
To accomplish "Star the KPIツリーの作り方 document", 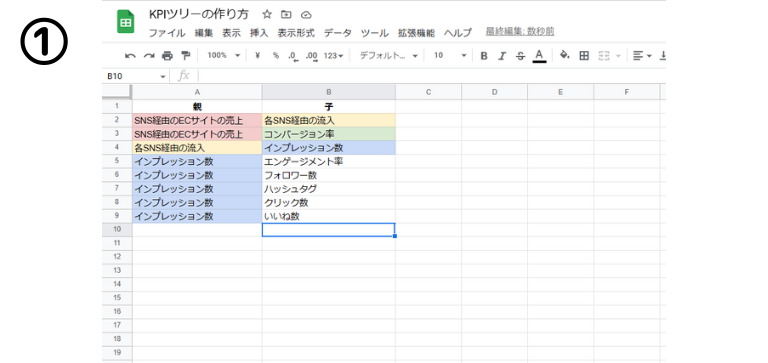I will coord(267,14).
